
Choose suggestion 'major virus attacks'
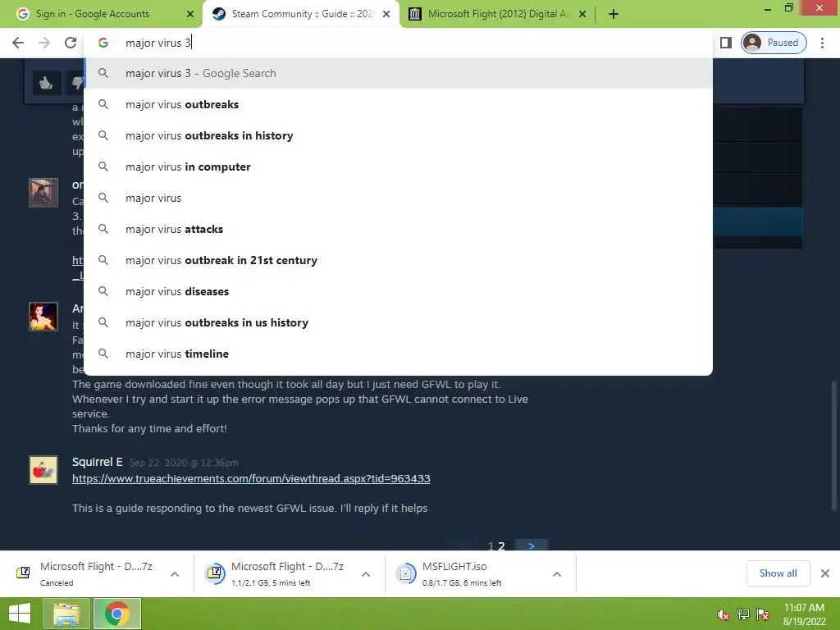(x=398, y=229)
